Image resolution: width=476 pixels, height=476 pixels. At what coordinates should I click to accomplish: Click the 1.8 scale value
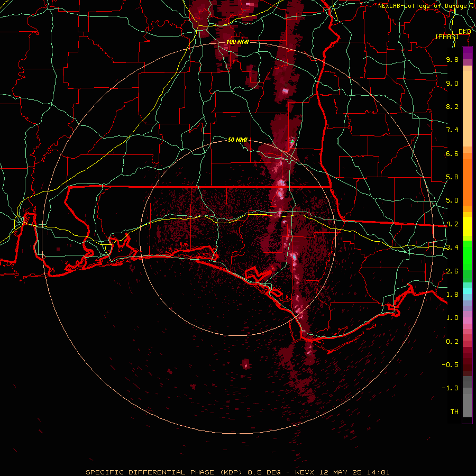pos(452,295)
